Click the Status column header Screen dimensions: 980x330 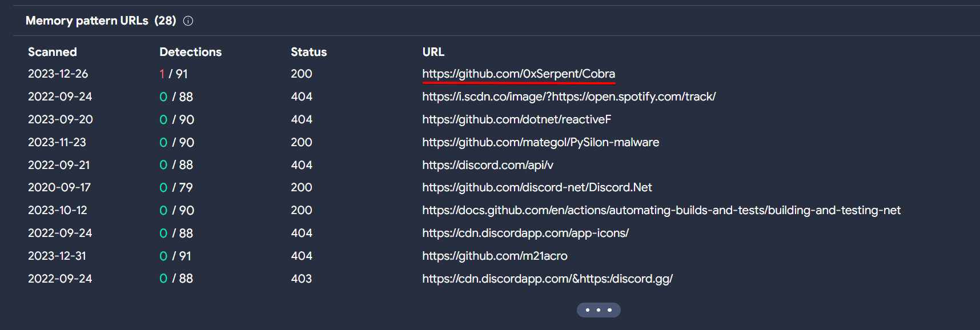pos(308,52)
